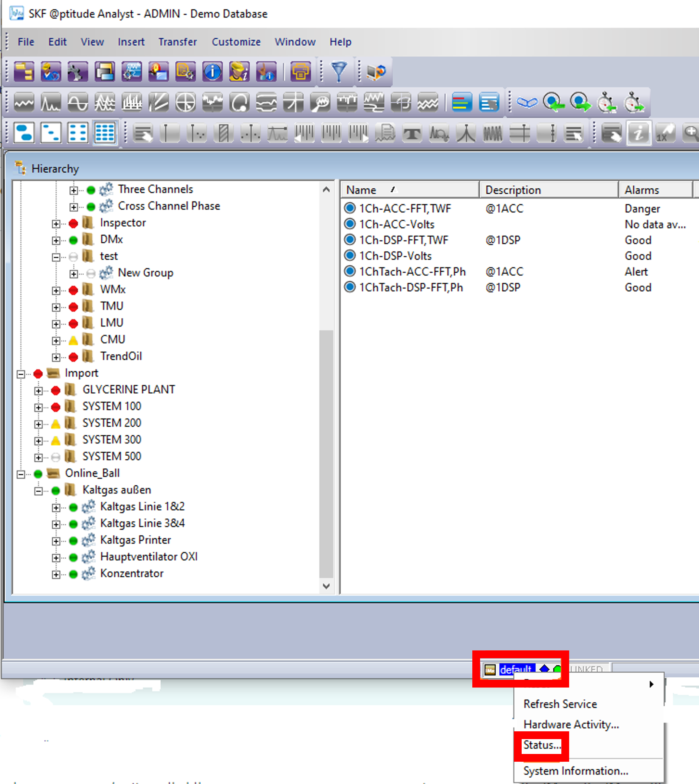
Task: Click the stopwatch with left arrow icon
Action: point(607,102)
